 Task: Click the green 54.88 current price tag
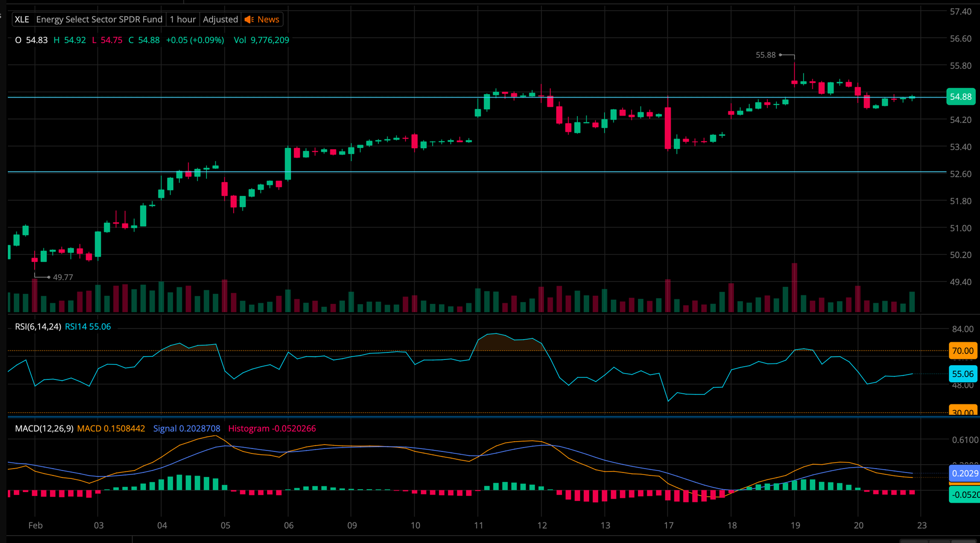(960, 97)
